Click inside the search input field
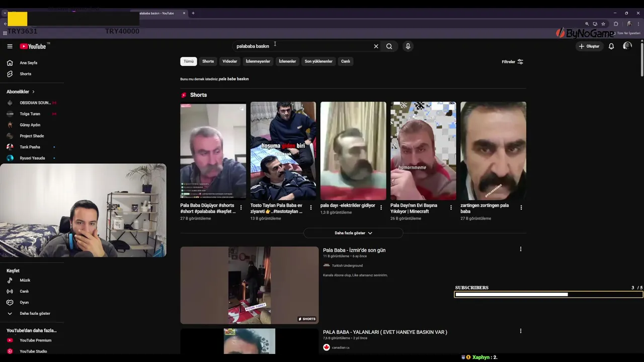644x362 pixels. (x=302, y=46)
